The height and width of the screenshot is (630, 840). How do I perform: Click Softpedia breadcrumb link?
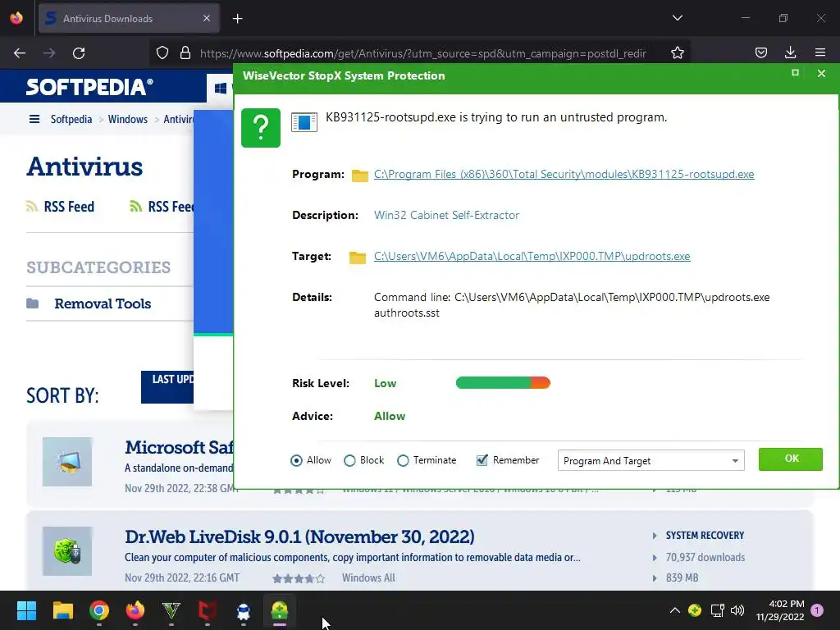click(71, 119)
